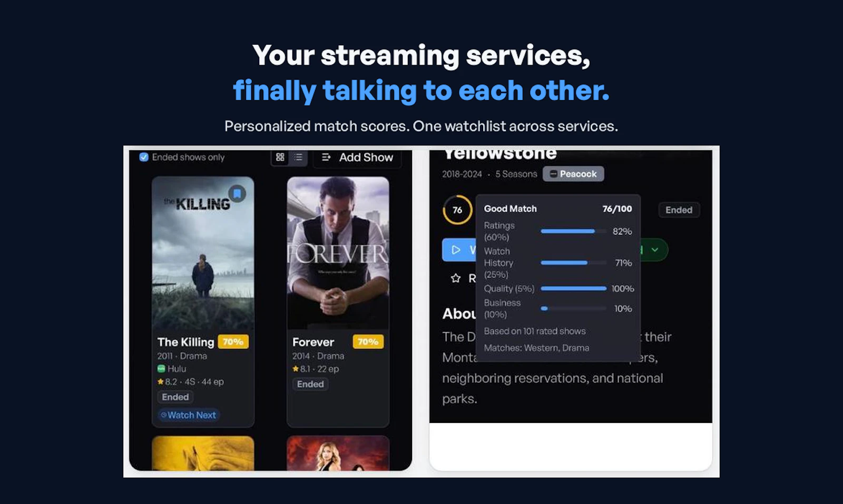
Task: Click Watch Next on The Killing card
Action: (189, 415)
